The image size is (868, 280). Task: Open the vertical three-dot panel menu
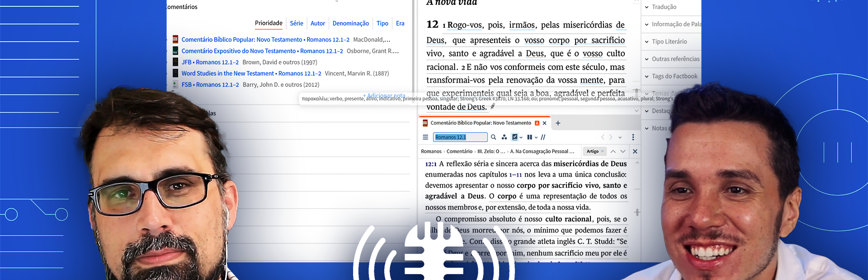tap(633, 137)
